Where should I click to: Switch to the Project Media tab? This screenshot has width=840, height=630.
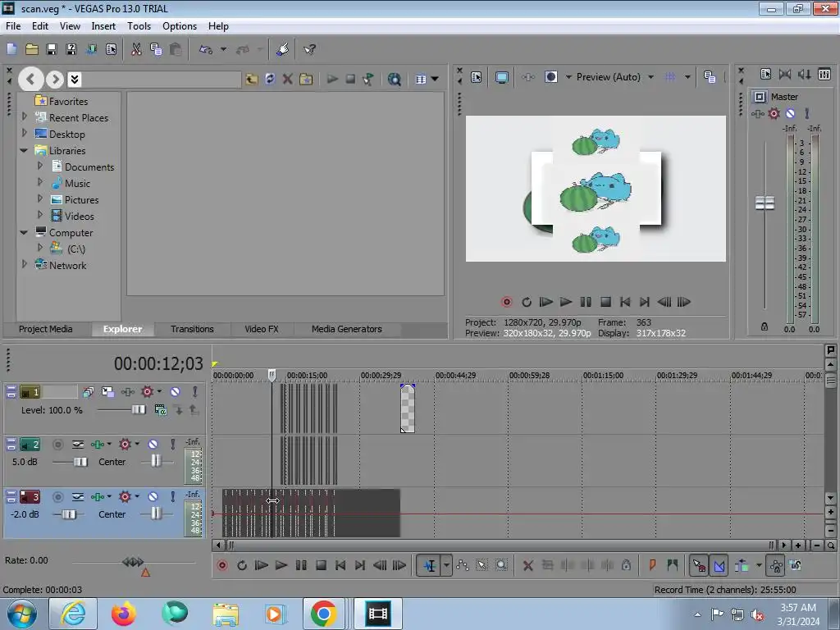46,329
